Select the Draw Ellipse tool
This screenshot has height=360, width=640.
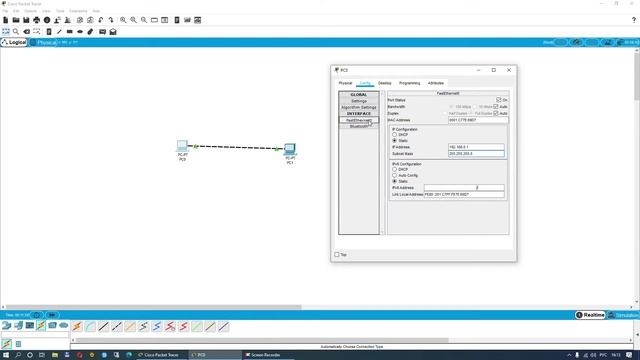point(80,31)
